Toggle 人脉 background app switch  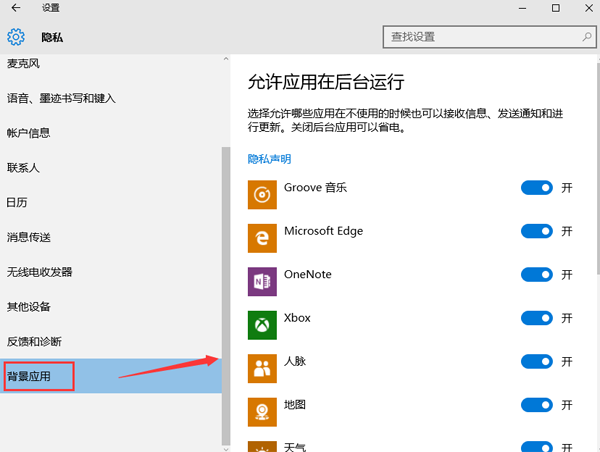coord(537,362)
